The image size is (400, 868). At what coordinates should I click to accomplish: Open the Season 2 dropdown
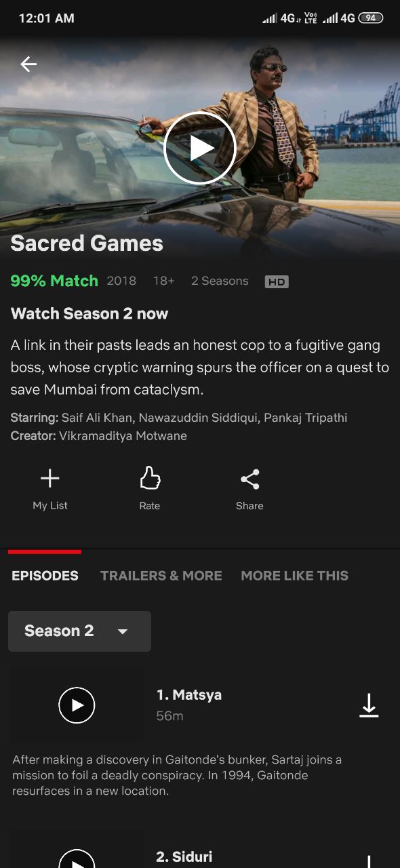[79, 631]
